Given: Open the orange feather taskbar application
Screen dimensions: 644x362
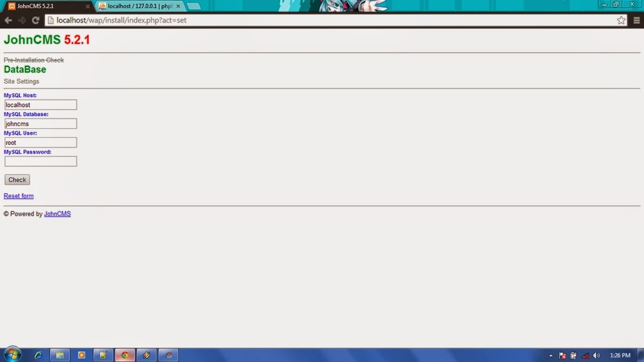Looking at the screenshot, I should (147, 355).
